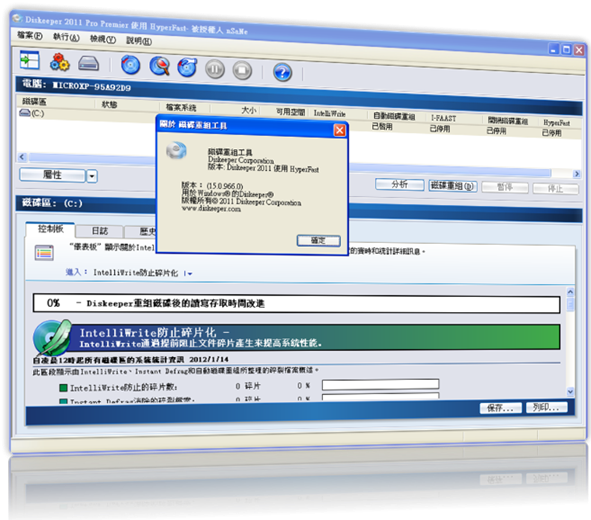Switch to the 控制板 tab
591x520 pixels.
[51, 229]
